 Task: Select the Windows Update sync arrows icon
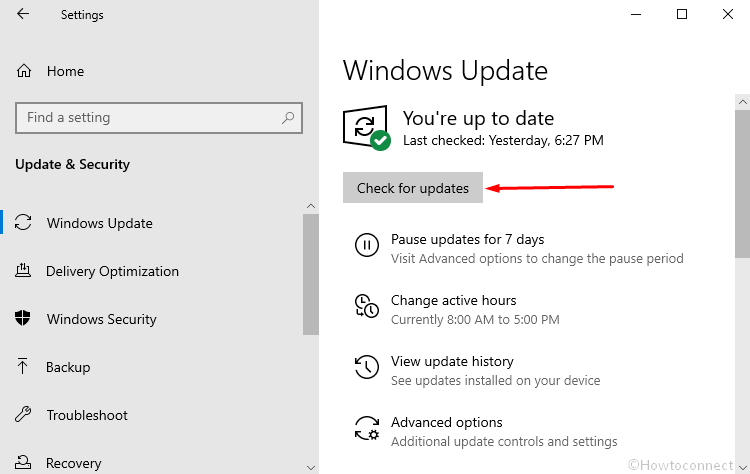click(23, 222)
